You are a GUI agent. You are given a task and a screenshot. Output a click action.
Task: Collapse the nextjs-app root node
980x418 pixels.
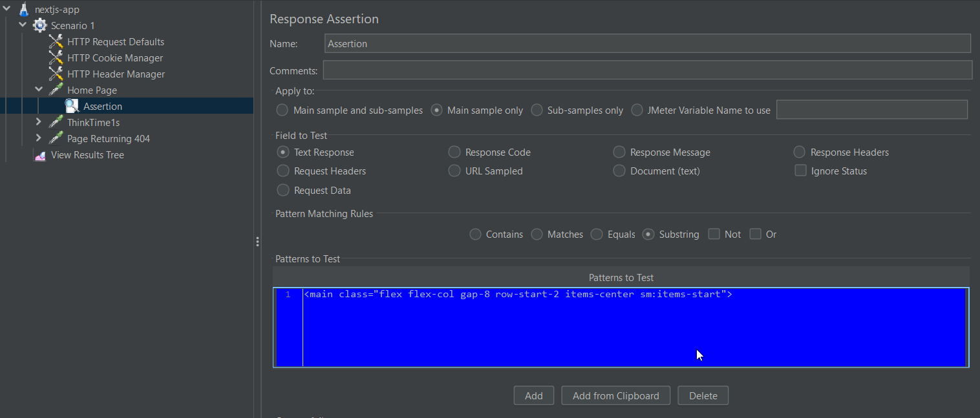tap(7, 9)
